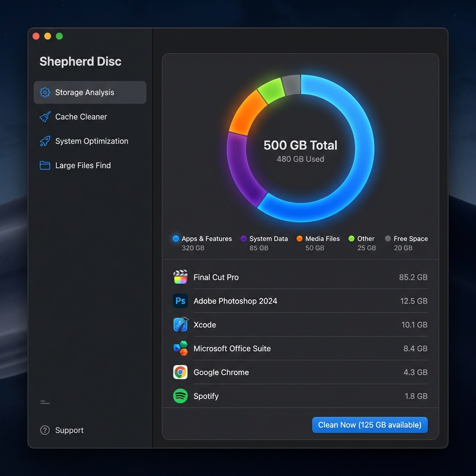Image resolution: width=476 pixels, height=476 pixels.
Task: Go to Large Files Find
Action: [90, 165]
